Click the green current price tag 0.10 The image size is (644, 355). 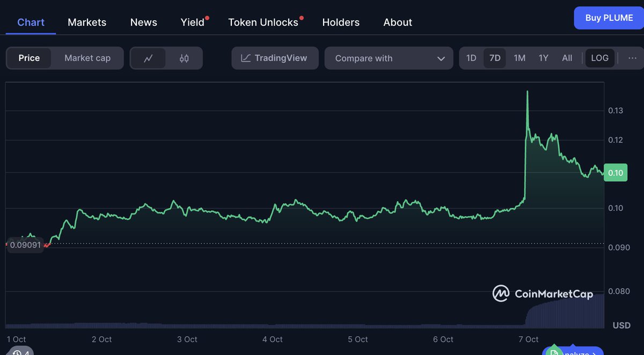[615, 173]
